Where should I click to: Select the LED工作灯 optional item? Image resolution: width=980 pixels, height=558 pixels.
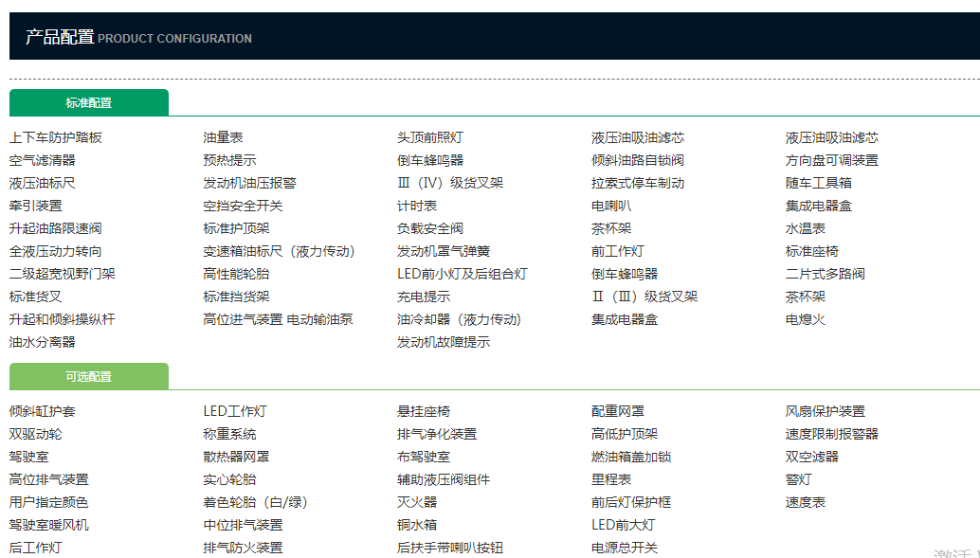click(235, 411)
